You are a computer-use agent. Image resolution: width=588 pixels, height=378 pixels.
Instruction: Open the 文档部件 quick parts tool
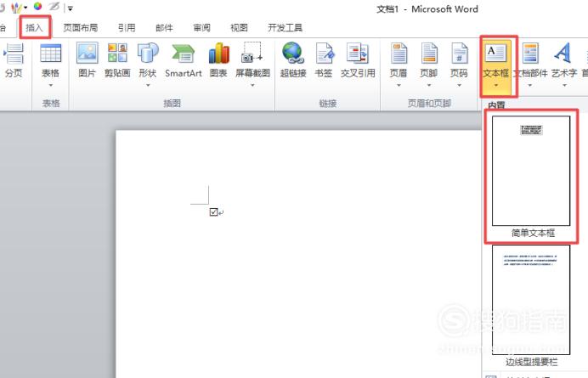tap(530, 65)
